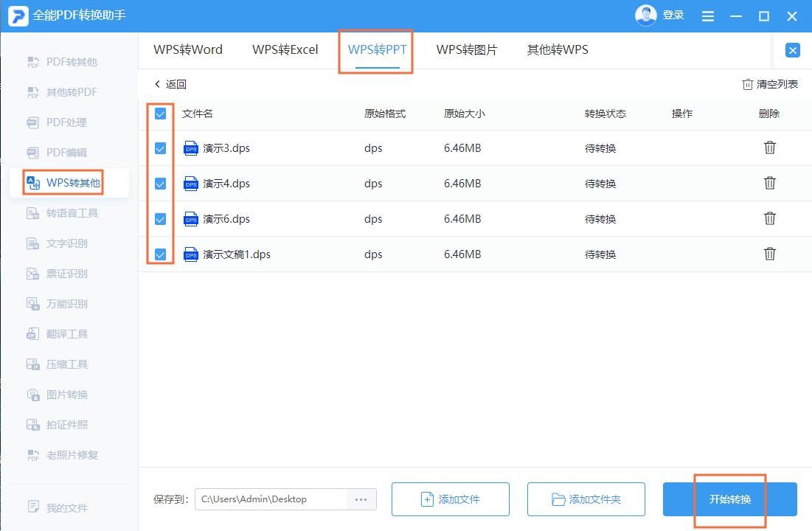Open the 转语音工具 sidebar section

62,213
